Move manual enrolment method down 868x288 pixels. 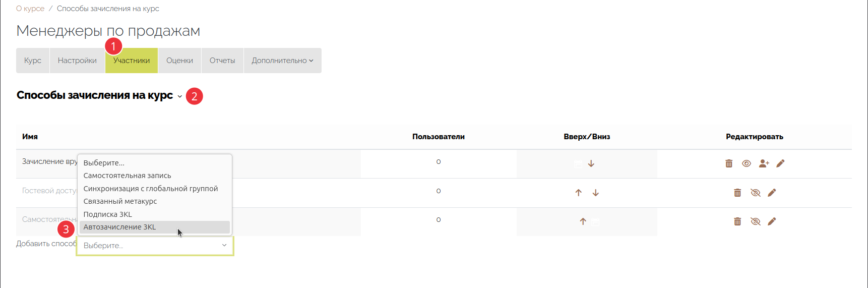591,164
